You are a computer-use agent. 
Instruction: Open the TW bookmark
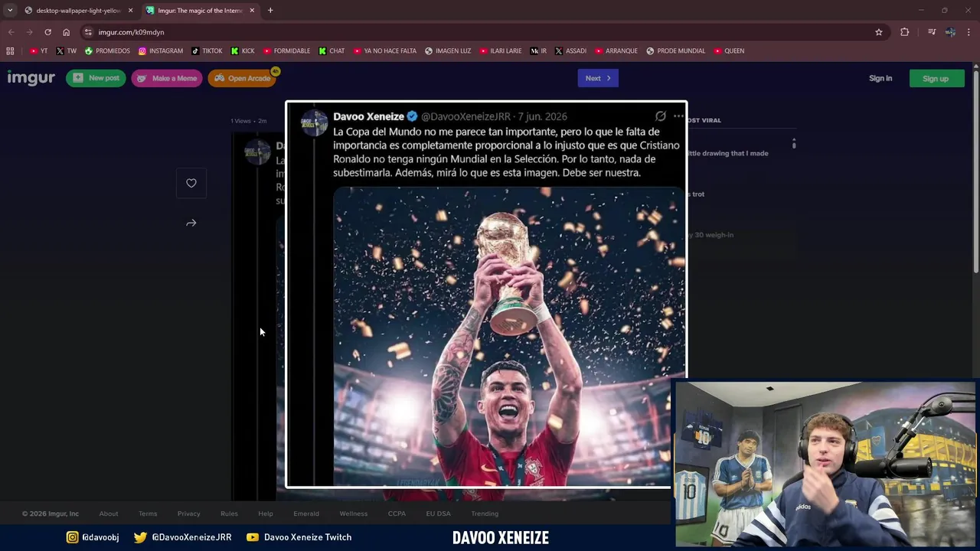[67, 51]
